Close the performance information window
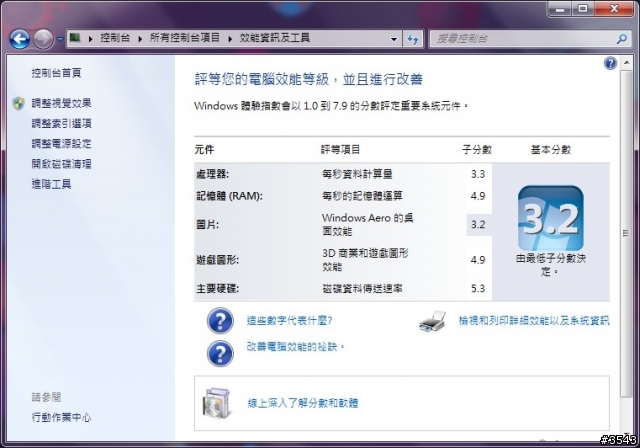This screenshot has width=640, height=448. pos(614,9)
